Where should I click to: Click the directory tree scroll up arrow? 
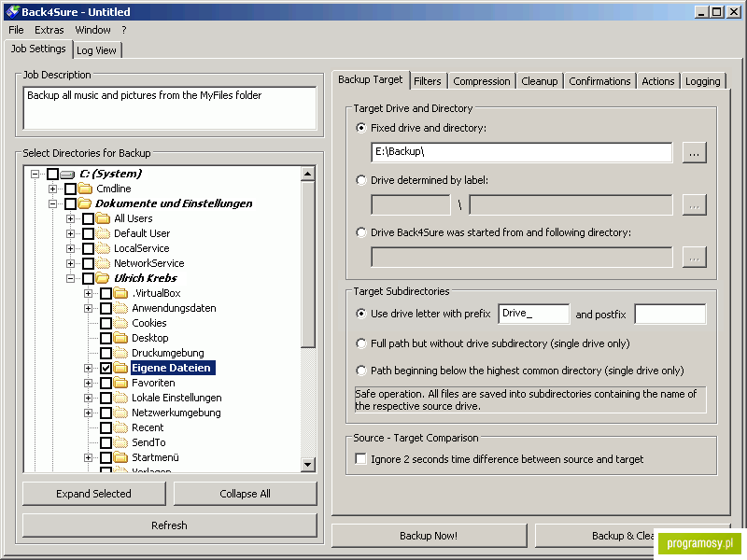point(308,174)
